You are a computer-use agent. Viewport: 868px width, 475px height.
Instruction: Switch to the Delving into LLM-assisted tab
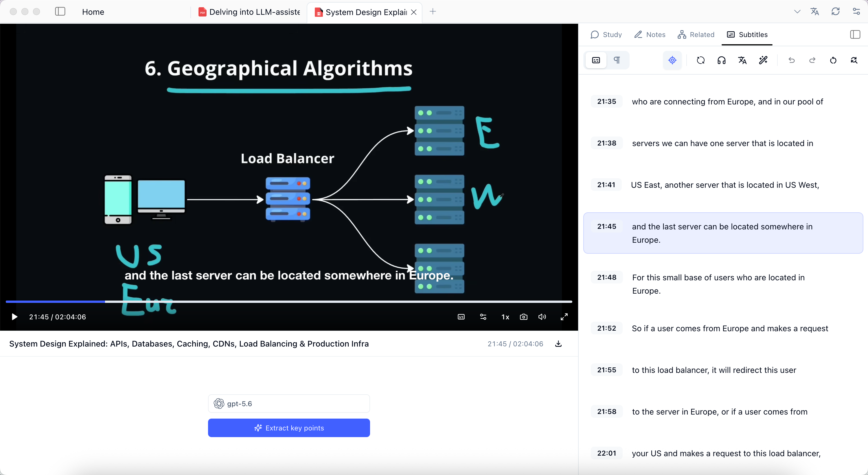pyautogui.click(x=249, y=12)
